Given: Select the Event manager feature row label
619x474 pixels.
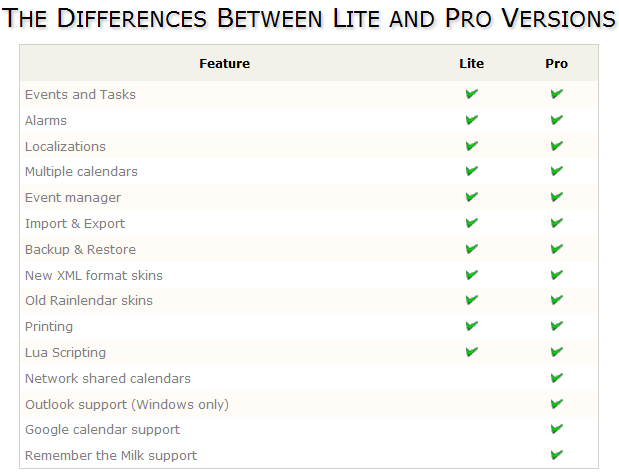Looking at the screenshot, I should click(73, 198).
